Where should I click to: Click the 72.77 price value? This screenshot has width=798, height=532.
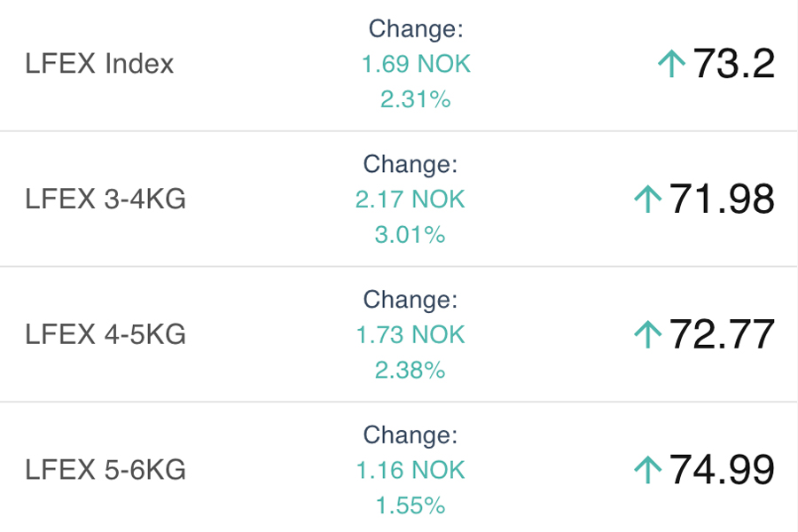point(722,334)
